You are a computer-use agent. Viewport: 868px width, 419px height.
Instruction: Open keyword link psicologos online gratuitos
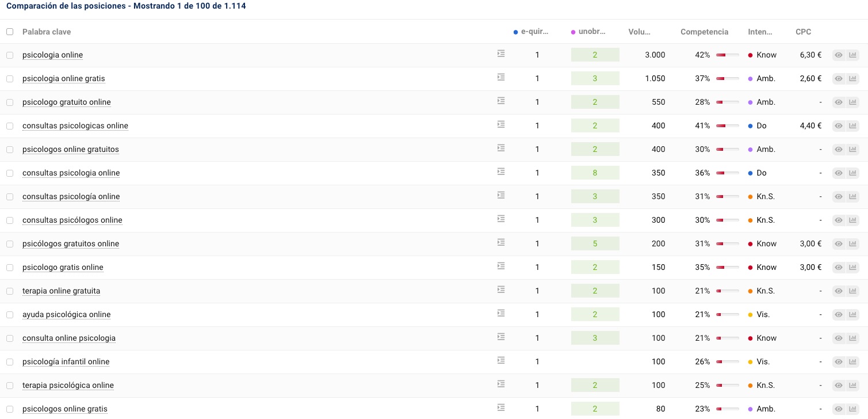pos(71,150)
